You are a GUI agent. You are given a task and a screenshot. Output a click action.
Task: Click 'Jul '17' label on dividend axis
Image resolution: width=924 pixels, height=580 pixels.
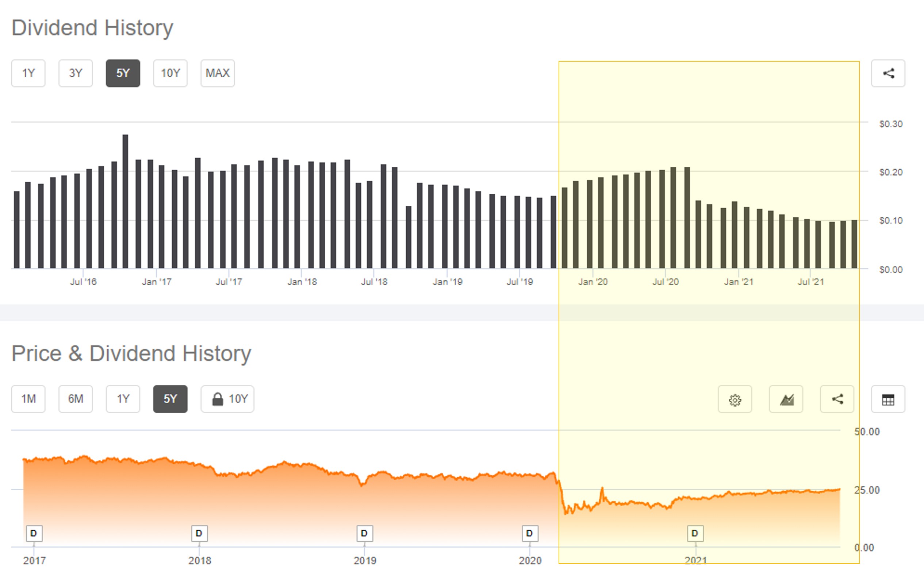click(229, 282)
